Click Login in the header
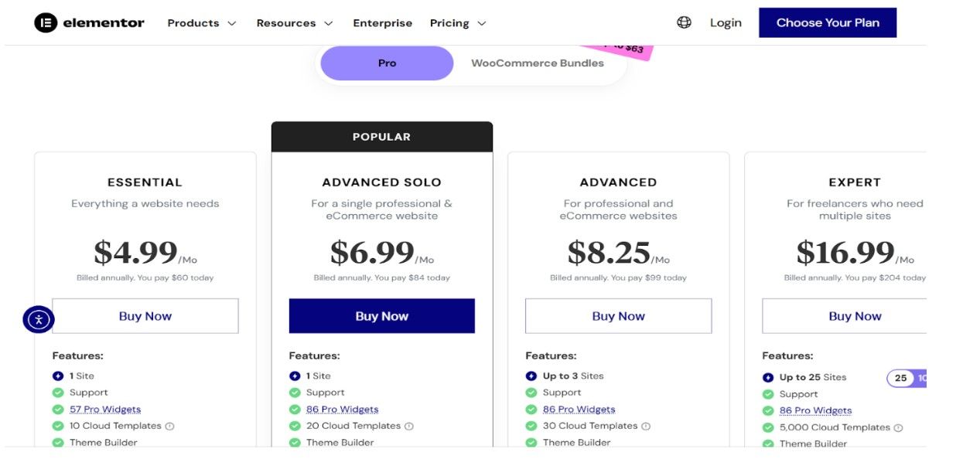The width and height of the screenshot is (980, 466). coord(725,22)
